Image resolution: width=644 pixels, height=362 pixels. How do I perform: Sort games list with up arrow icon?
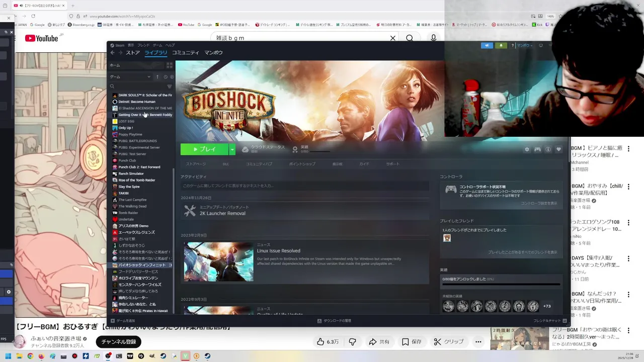pos(157,77)
